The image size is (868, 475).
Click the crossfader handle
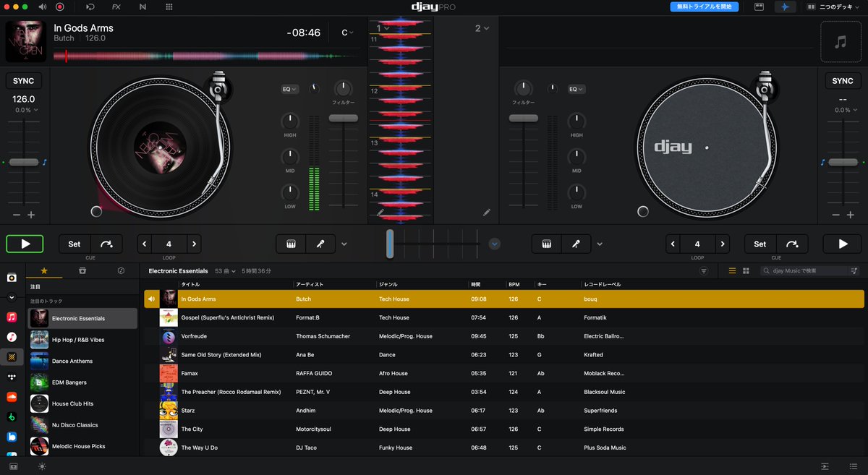390,244
